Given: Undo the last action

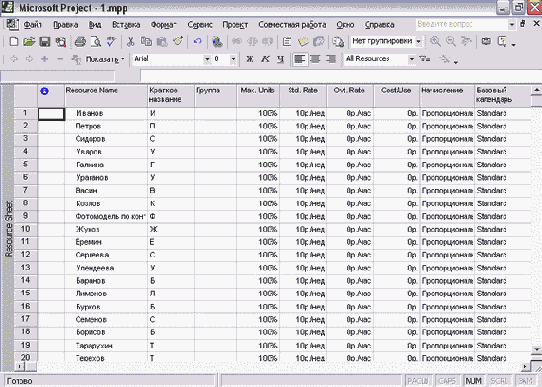Looking at the screenshot, I should pyautogui.click(x=197, y=42).
